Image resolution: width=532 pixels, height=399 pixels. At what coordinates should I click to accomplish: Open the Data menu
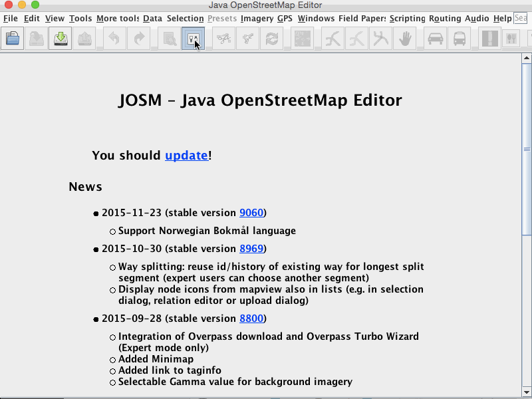pyautogui.click(x=152, y=19)
